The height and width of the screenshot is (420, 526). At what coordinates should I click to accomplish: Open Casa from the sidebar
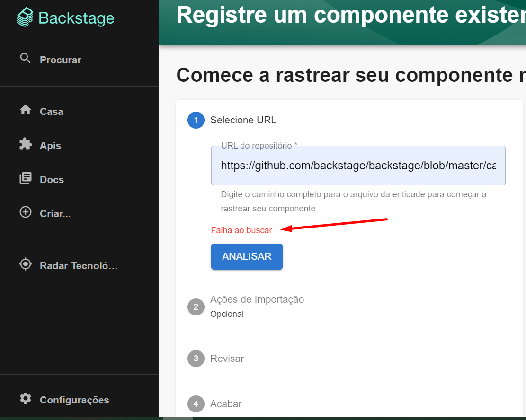coord(52,111)
